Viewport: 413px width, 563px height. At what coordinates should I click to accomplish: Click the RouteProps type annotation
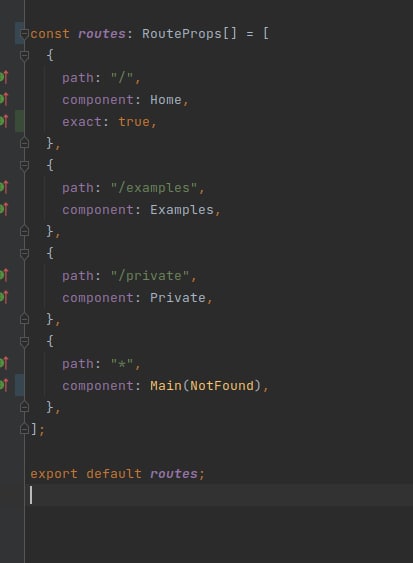pyautogui.click(x=182, y=34)
